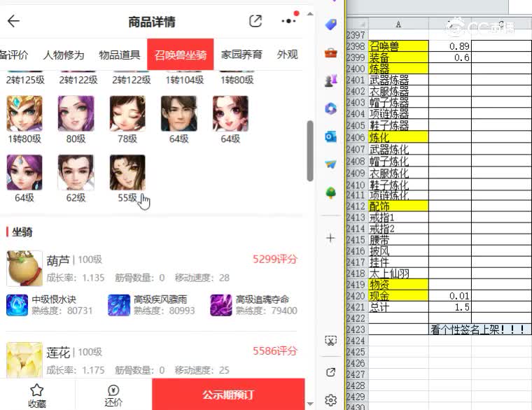The width and height of the screenshot is (532, 410).
Task: Click the open-in-new-window sidebar icon
Action: pos(331,372)
